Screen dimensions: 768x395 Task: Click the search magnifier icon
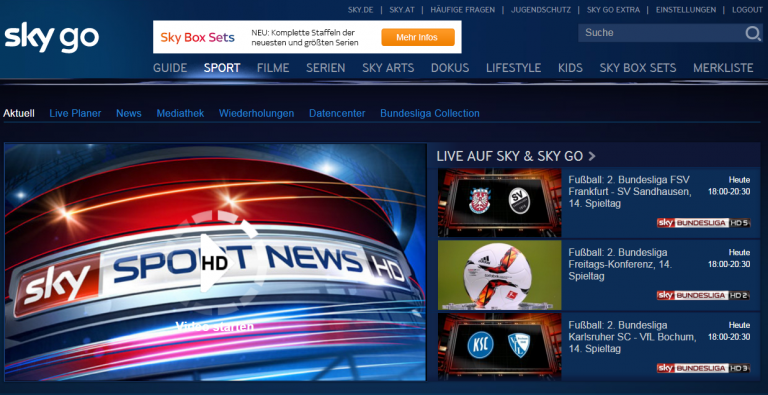point(753,33)
